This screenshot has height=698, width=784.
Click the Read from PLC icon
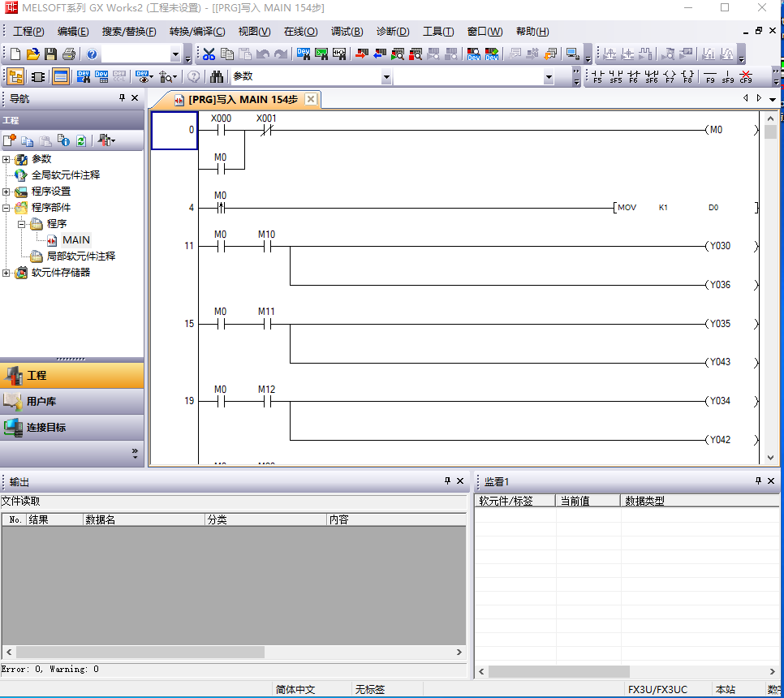[x=380, y=54]
